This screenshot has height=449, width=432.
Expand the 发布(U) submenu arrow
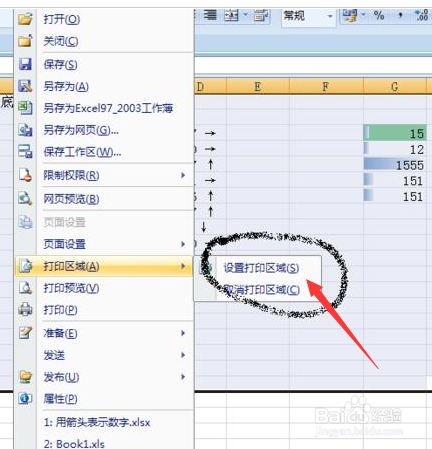183,377
